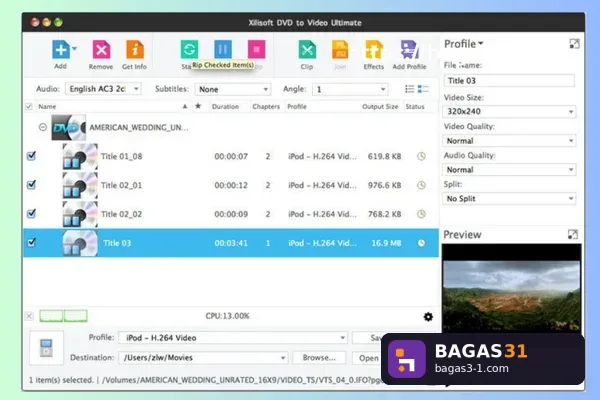Click the DVD disc icon of AMERICAN_WEDDING
600x400 pixels.
(x=68, y=127)
